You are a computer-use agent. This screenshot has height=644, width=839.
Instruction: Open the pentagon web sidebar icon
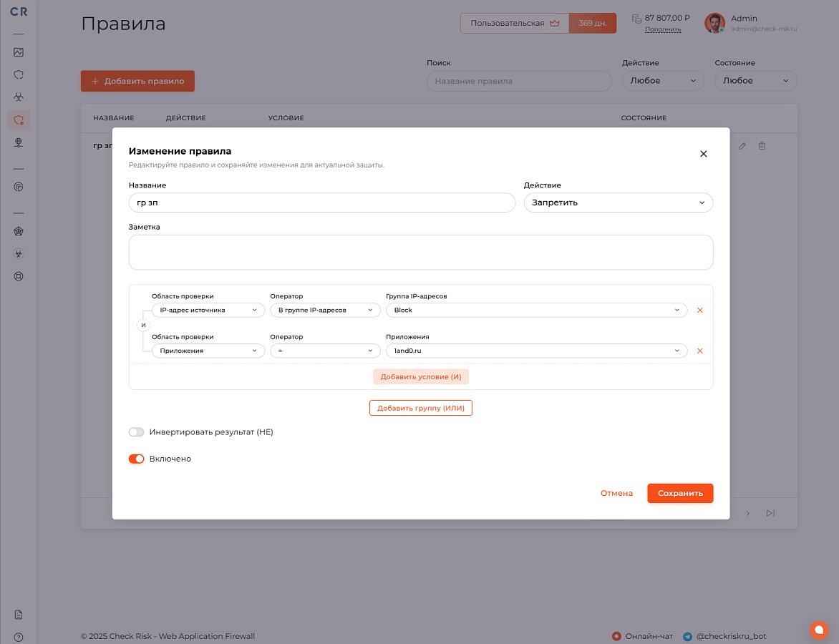click(18, 232)
